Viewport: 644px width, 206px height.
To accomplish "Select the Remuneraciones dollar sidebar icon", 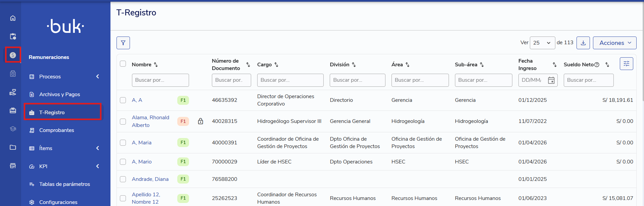I will click(x=13, y=55).
